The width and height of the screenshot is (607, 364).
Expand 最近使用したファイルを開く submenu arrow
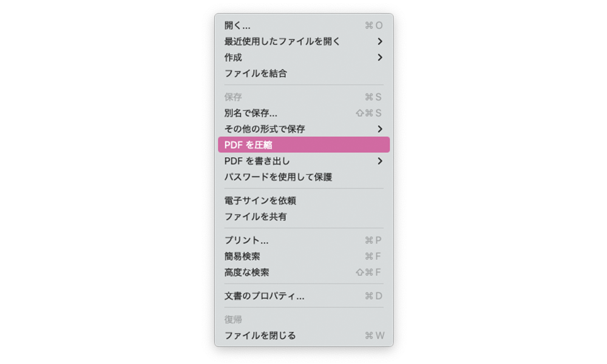click(x=380, y=41)
